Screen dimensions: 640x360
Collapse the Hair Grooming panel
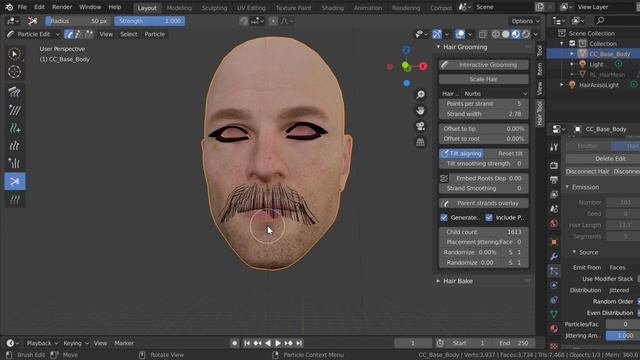(438, 47)
